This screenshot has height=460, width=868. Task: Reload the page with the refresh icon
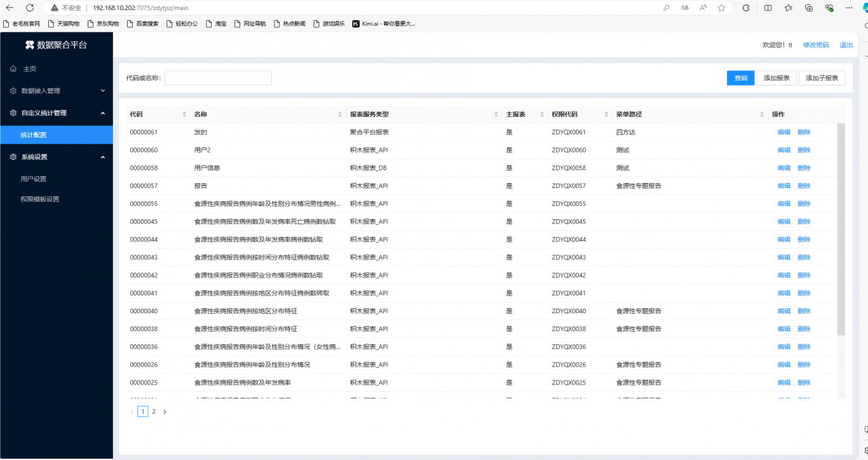pyautogui.click(x=30, y=8)
